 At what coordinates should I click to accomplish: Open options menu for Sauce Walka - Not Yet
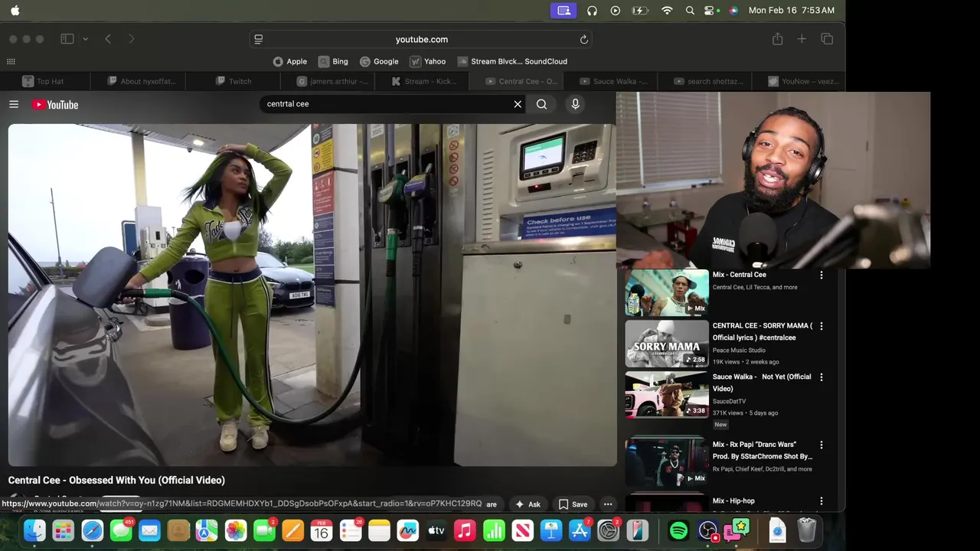822,377
